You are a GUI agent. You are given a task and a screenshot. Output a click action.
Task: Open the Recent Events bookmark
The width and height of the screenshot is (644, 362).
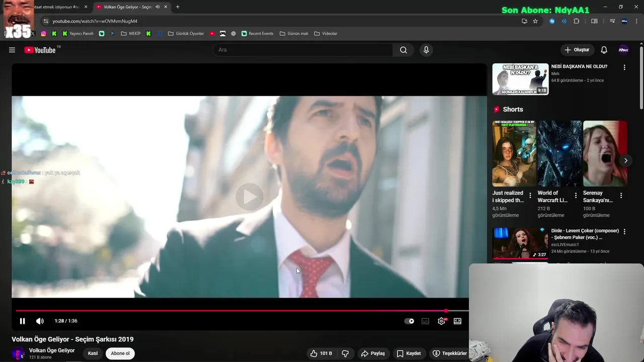(257, 34)
